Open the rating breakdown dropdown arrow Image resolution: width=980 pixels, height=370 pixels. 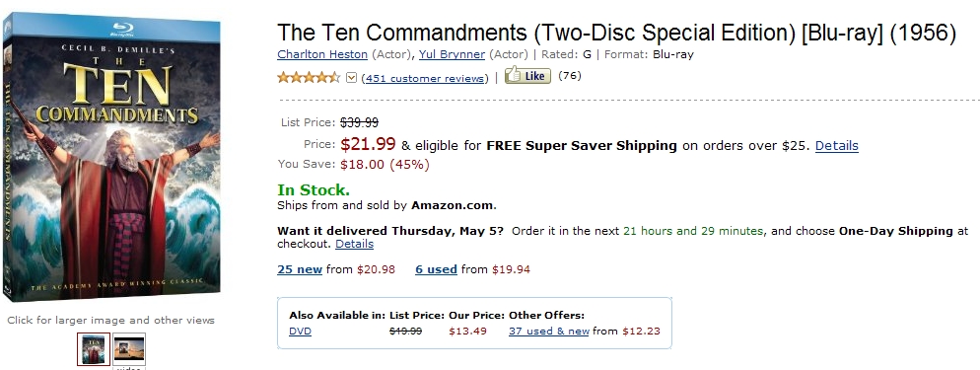point(351,78)
